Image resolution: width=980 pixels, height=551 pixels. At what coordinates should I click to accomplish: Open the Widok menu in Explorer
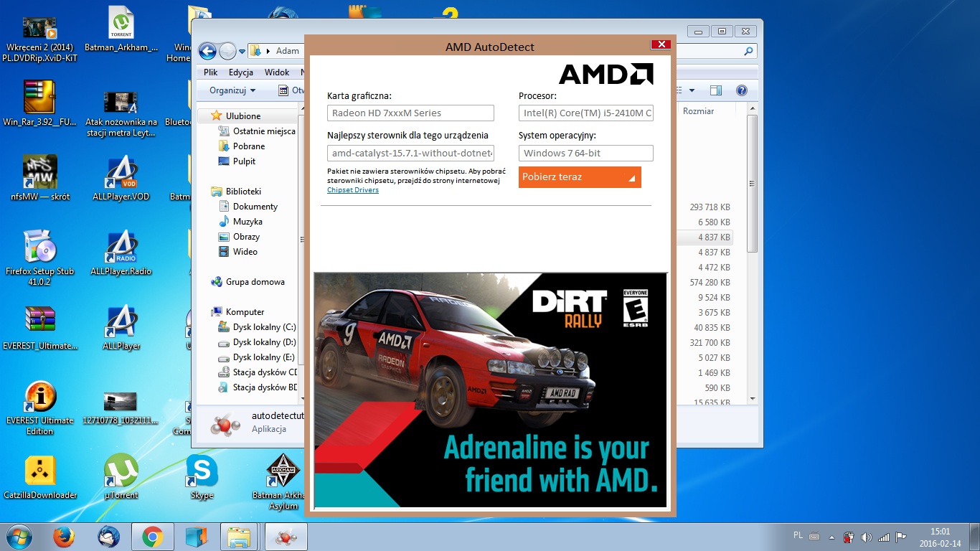(x=277, y=72)
